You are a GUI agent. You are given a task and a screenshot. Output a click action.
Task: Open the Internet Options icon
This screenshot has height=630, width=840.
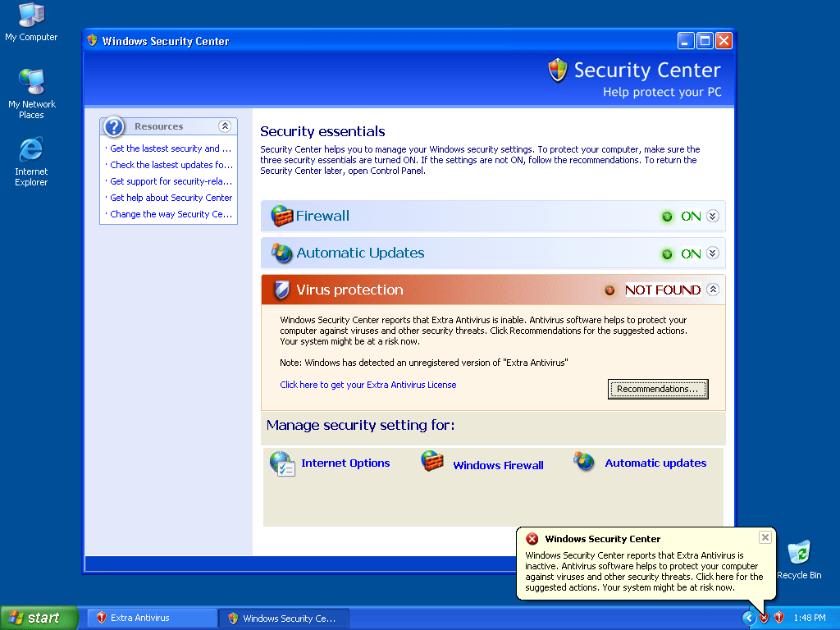click(x=282, y=463)
